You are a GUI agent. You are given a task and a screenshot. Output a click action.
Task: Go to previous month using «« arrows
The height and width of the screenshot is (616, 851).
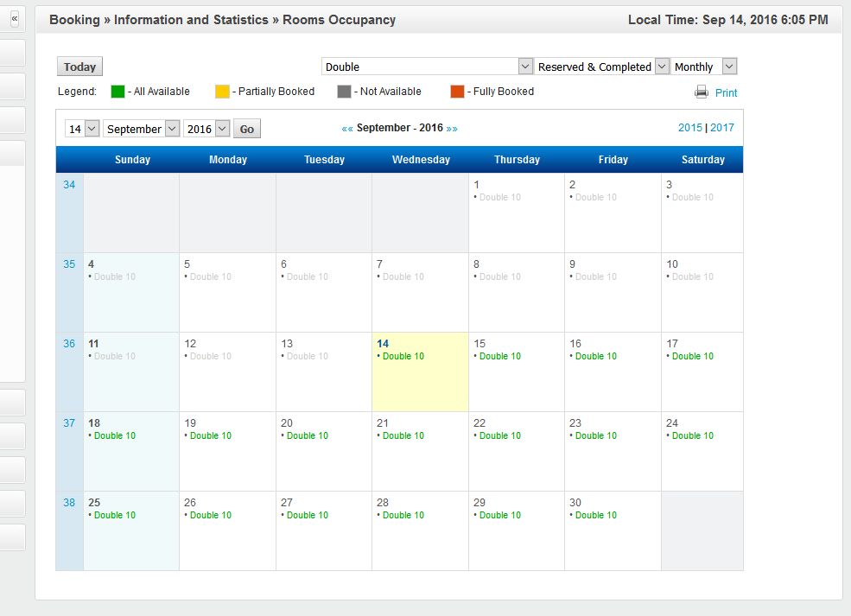pyautogui.click(x=347, y=128)
